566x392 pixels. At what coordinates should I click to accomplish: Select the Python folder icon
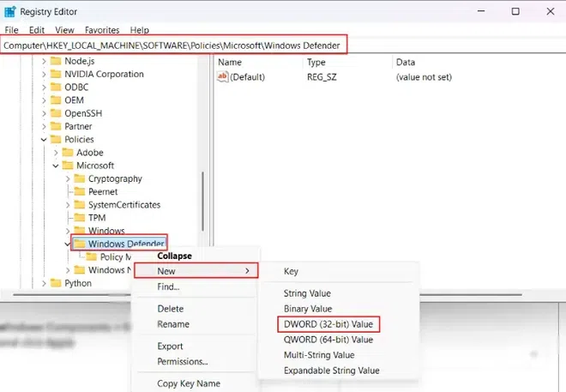pos(56,283)
